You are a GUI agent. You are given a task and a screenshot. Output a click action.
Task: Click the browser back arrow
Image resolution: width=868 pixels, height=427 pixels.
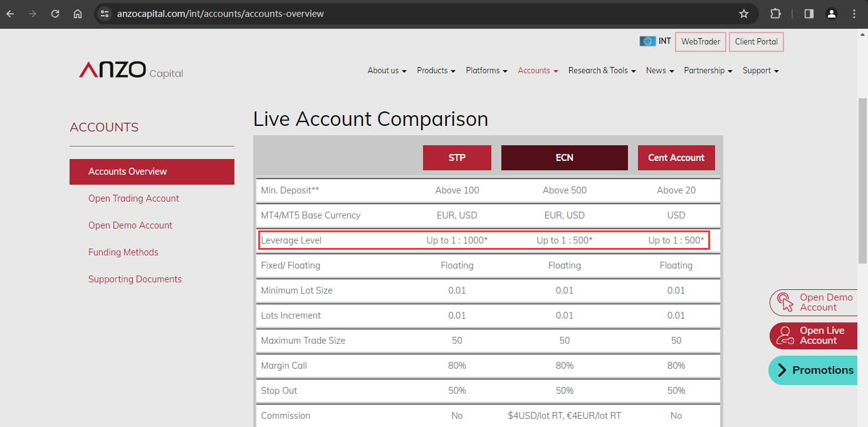click(11, 13)
